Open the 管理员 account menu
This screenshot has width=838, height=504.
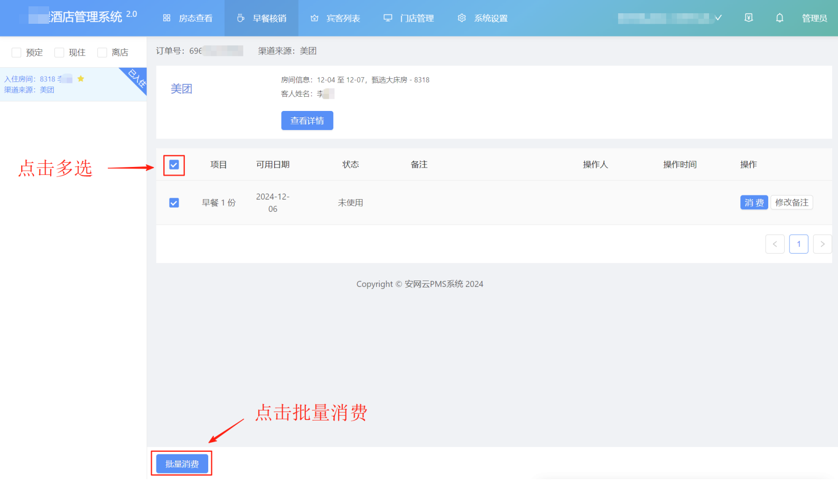point(814,18)
